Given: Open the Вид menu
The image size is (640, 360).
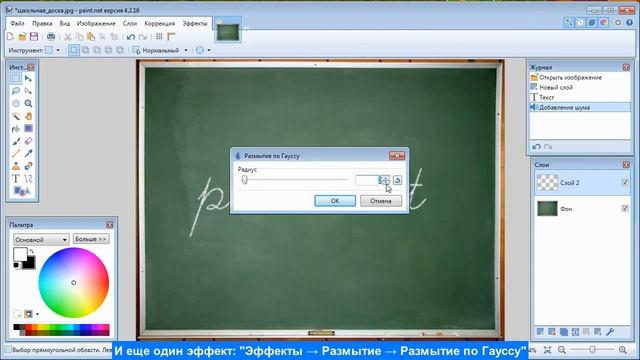Looking at the screenshot, I should click(65, 24).
